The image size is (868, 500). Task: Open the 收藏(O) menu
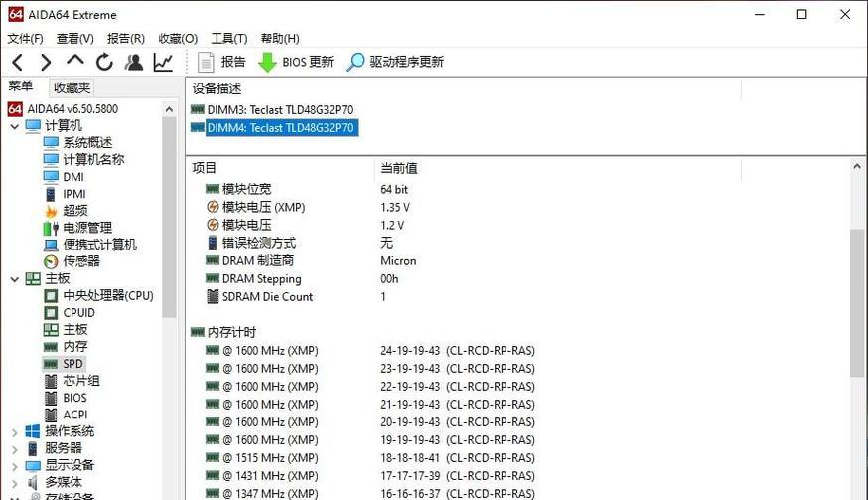pos(178,38)
